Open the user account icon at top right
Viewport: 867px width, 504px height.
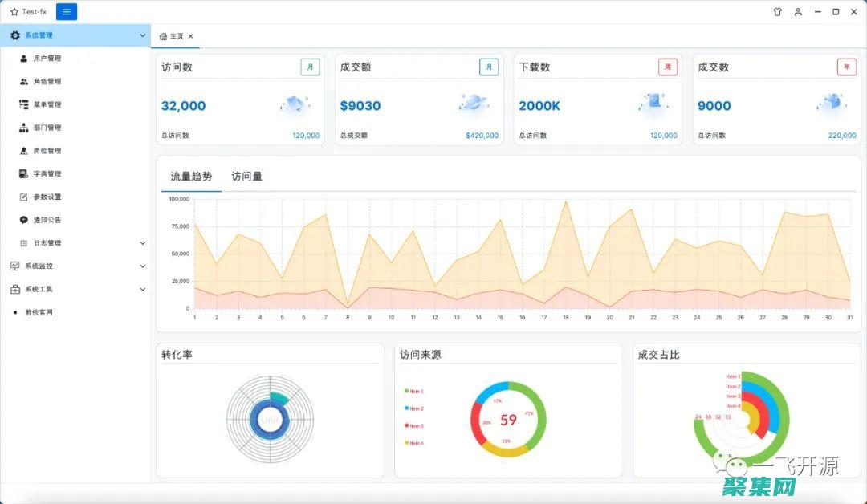(x=798, y=11)
